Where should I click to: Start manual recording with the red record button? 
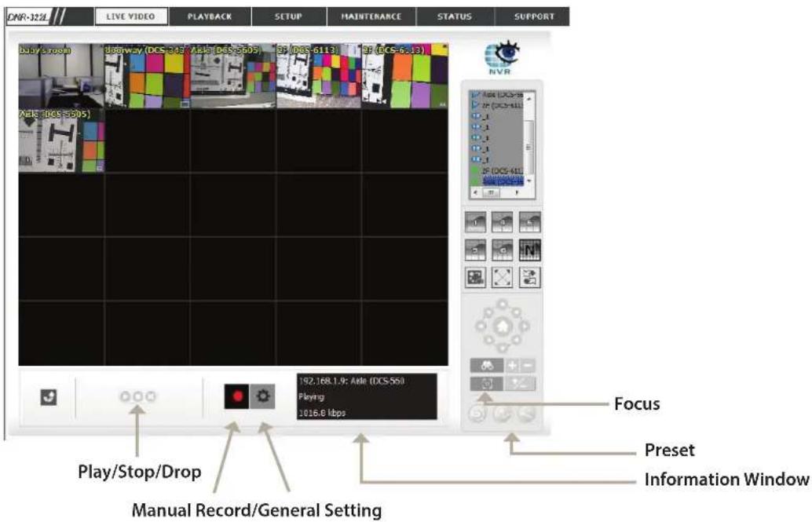coord(236,396)
